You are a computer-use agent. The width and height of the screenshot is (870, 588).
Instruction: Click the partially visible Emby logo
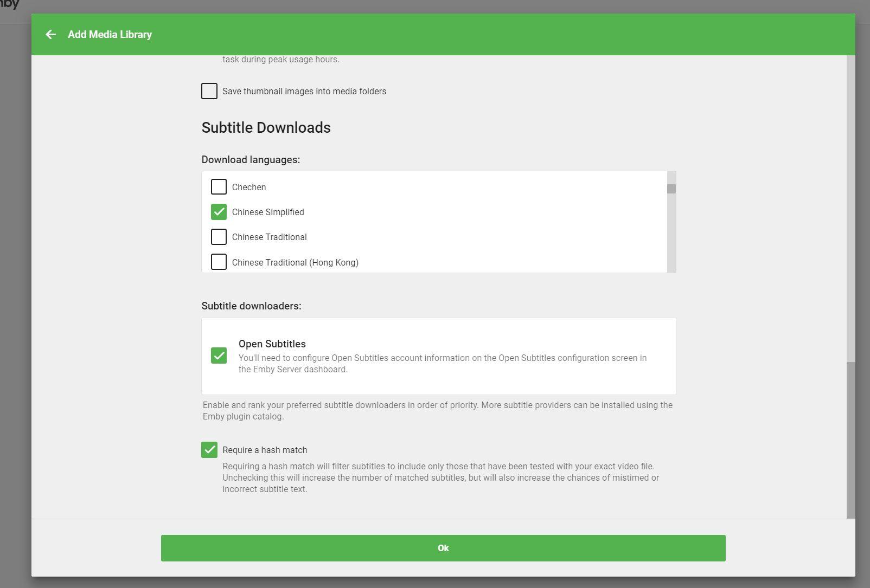(x=9, y=5)
